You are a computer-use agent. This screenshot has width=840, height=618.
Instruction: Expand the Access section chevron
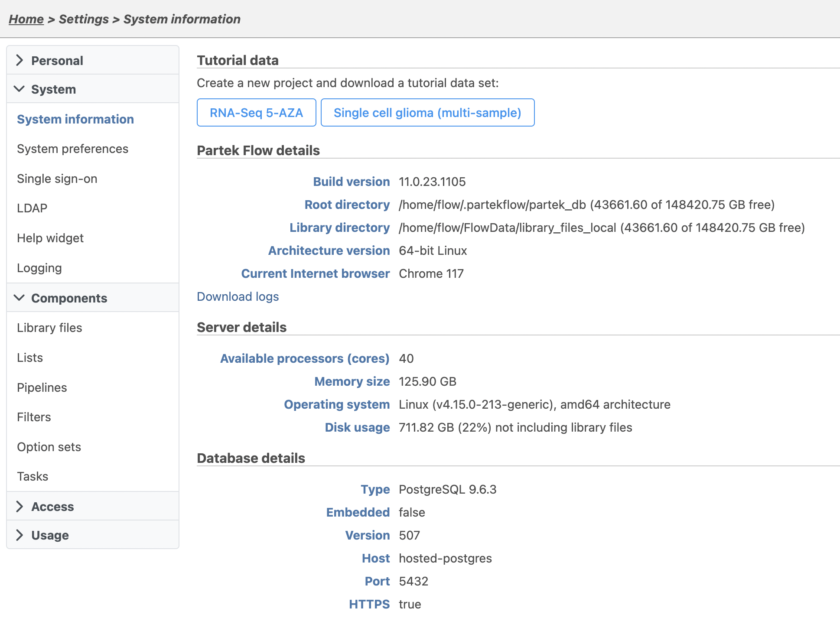coord(20,506)
